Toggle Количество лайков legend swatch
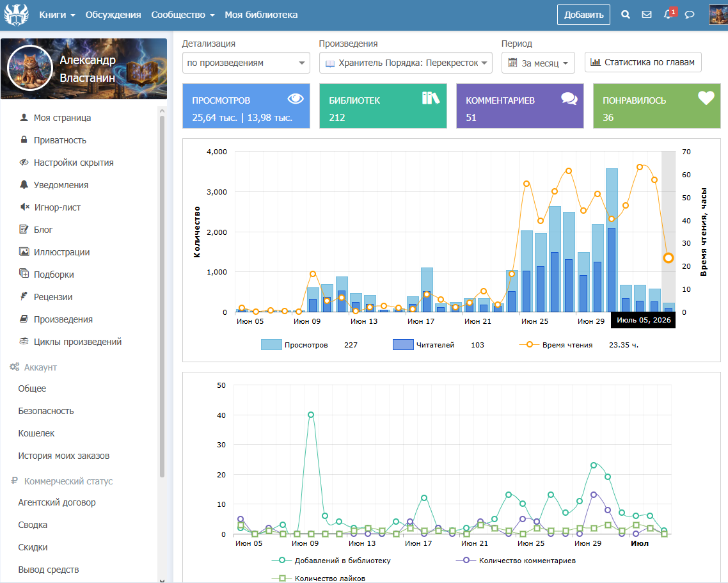Image resolution: width=728 pixels, height=583 pixels. pyautogui.click(x=282, y=579)
